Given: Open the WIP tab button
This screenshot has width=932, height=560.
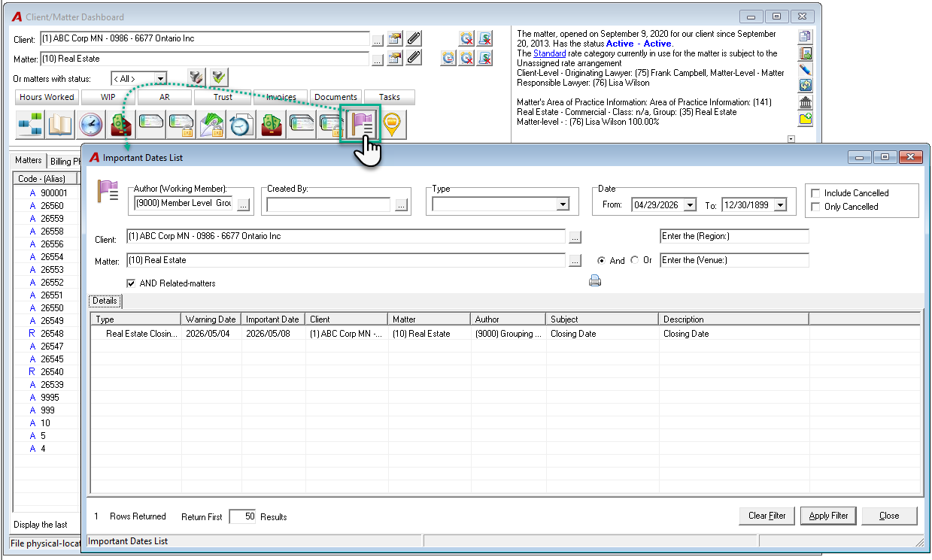Looking at the screenshot, I should 108,97.
